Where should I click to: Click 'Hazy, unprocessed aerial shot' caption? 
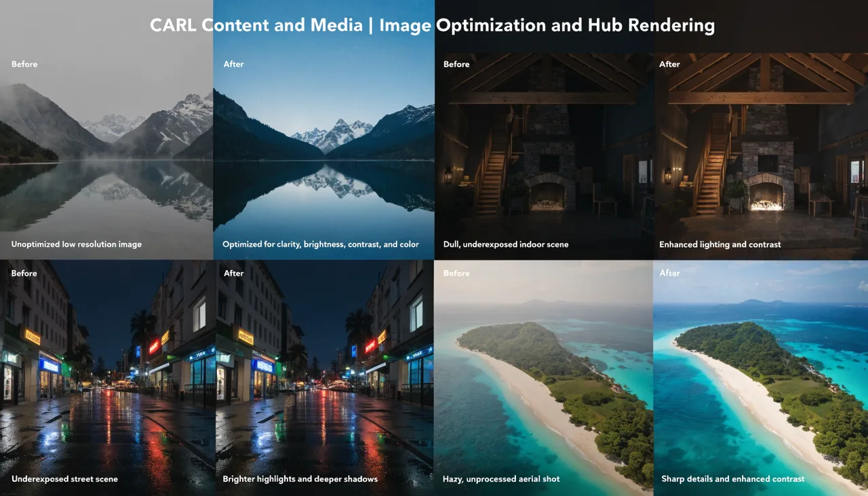[x=502, y=479]
